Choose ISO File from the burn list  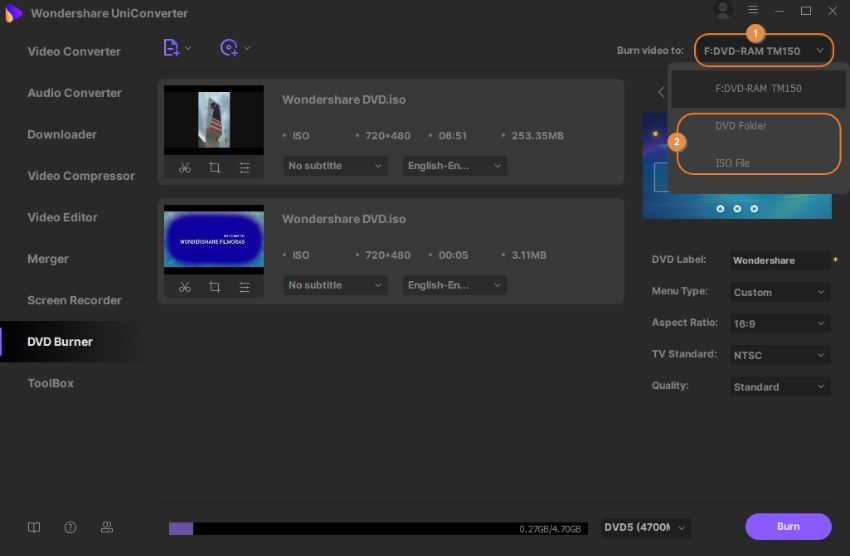tap(732, 163)
